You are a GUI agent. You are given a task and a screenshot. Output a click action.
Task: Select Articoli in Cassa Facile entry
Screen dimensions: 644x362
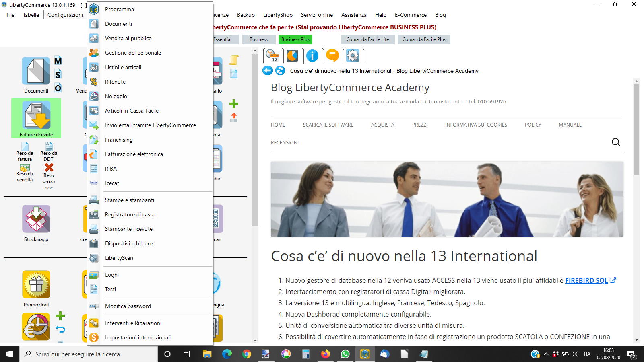[150, 111]
